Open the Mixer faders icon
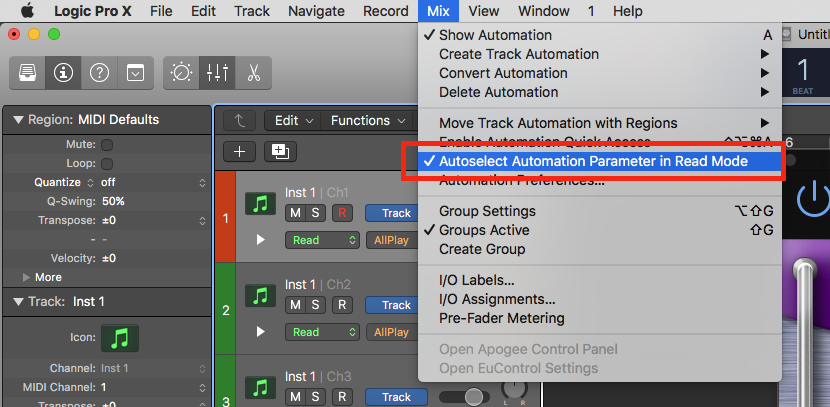Viewport: 830px width, 407px height. [217, 73]
